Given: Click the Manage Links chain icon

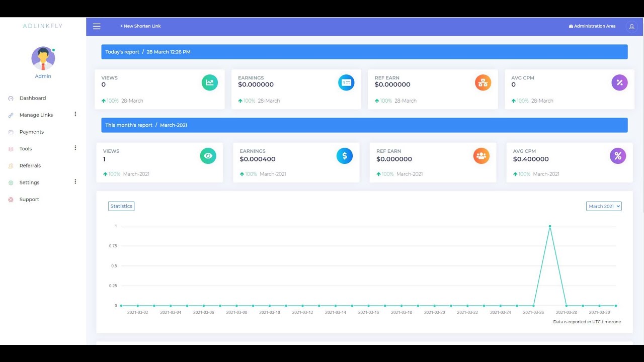Looking at the screenshot, I should pyautogui.click(x=11, y=115).
